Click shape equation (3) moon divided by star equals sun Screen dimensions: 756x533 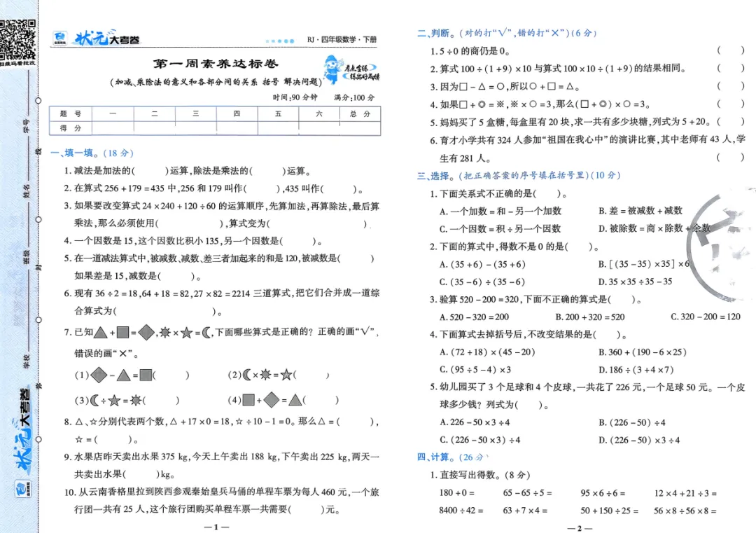[x=127, y=400]
